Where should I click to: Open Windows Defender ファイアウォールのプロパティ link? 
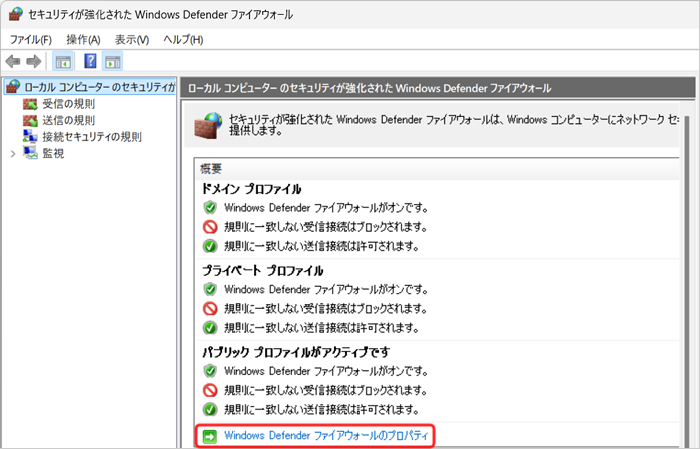pos(325,435)
